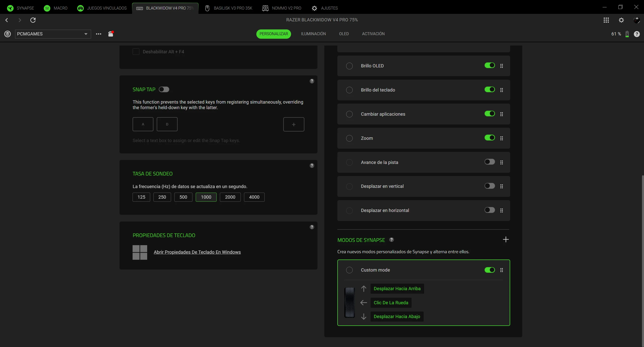Click the drag handle for Desplazar en vertical

tap(502, 186)
